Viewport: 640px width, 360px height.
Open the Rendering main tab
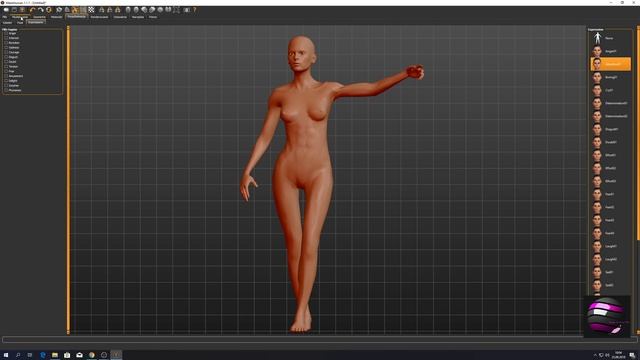coord(100,17)
